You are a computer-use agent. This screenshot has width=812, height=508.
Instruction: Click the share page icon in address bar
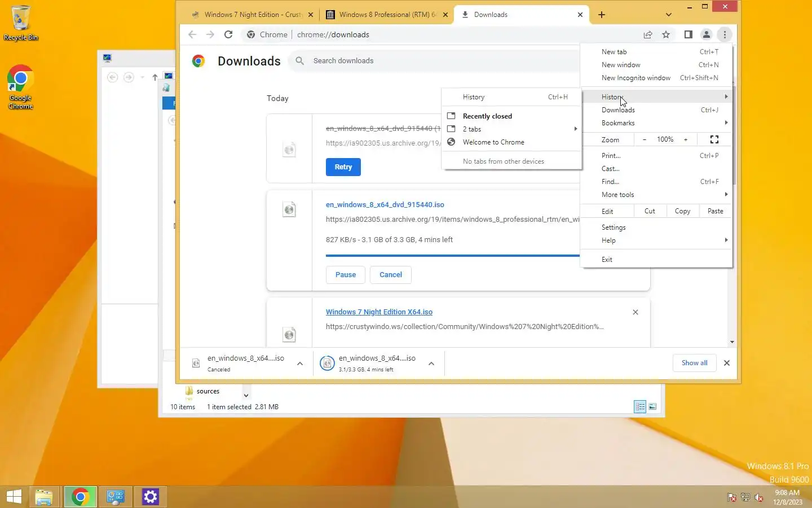[x=648, y=34]
